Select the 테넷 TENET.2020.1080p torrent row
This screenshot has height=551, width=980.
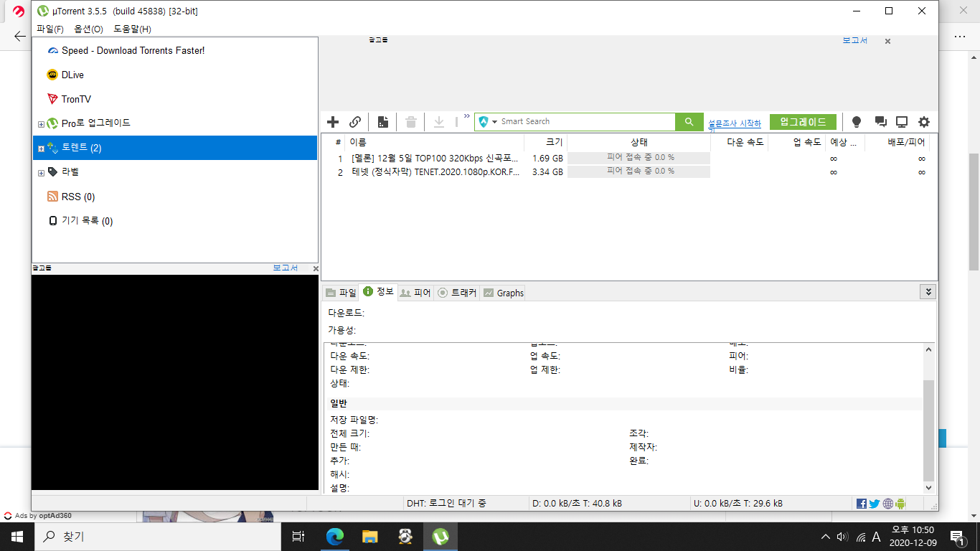tap(628, 172)
